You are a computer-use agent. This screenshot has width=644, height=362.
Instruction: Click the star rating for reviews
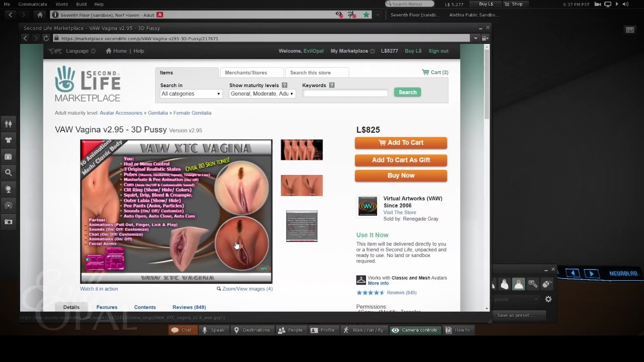click(x=370, y=293)
